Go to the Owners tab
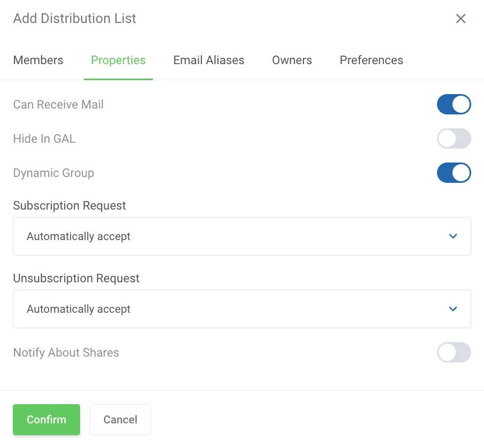Screen dimensions: 484x448 coord(292,60)
